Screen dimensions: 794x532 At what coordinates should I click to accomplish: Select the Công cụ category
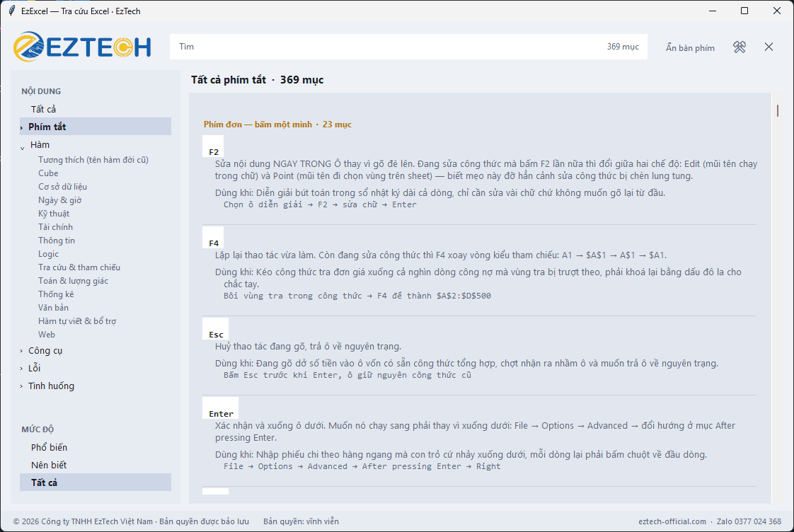pyautogui.click(x=45, y=351)
